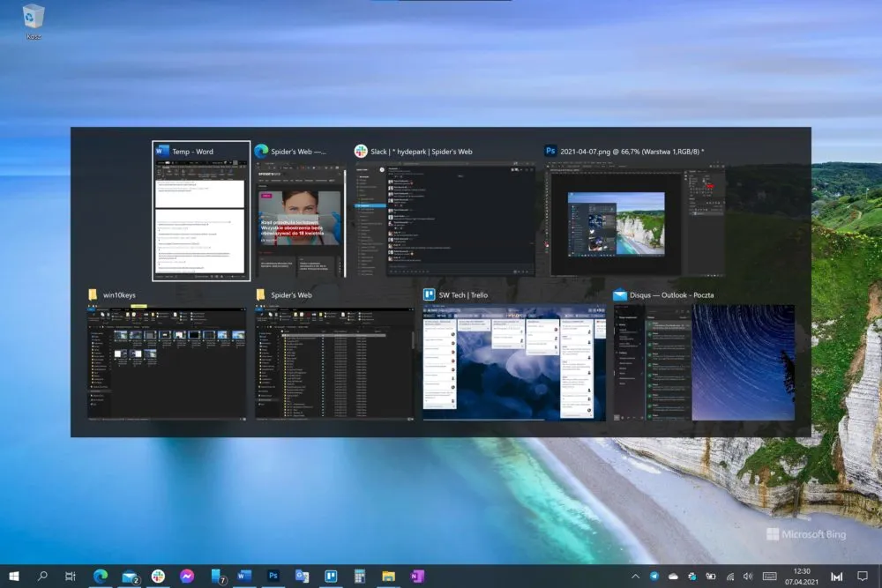
Task: Switch to the SW Tech Trello window
Action: coord(514,354)
